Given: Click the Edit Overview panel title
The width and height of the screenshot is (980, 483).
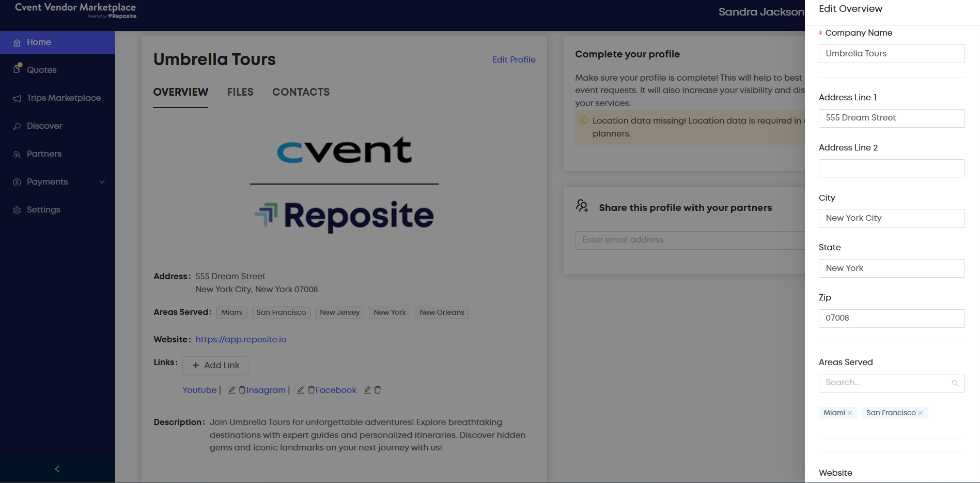Looking at the screenshot, I should (850, 9).
